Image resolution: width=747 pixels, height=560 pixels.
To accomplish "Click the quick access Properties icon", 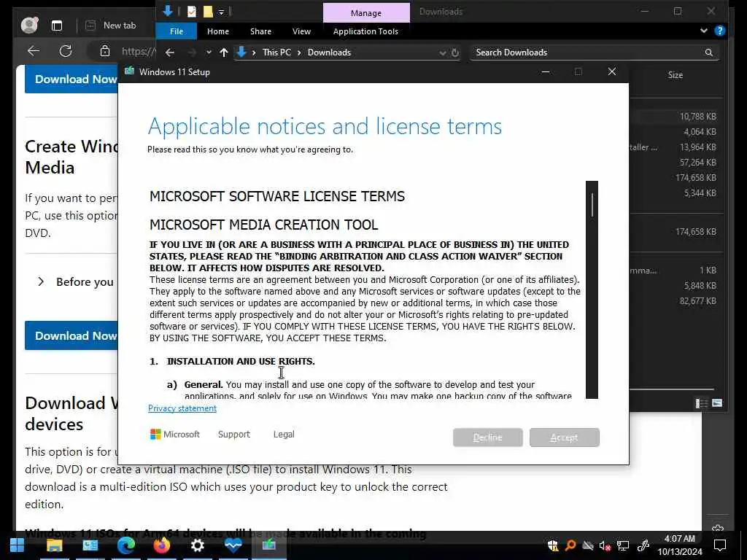I will click(192, 12).
